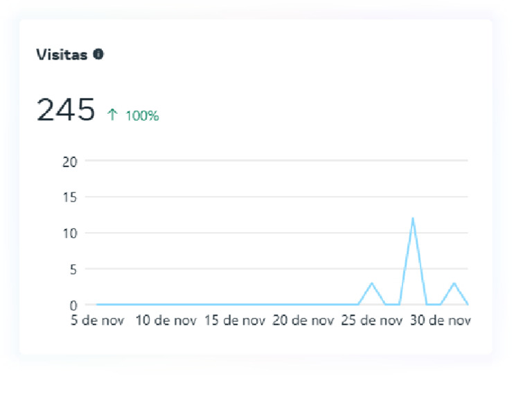Click the y-axis label 0
This screenshot has width=532, height=394.
(73, 306)
